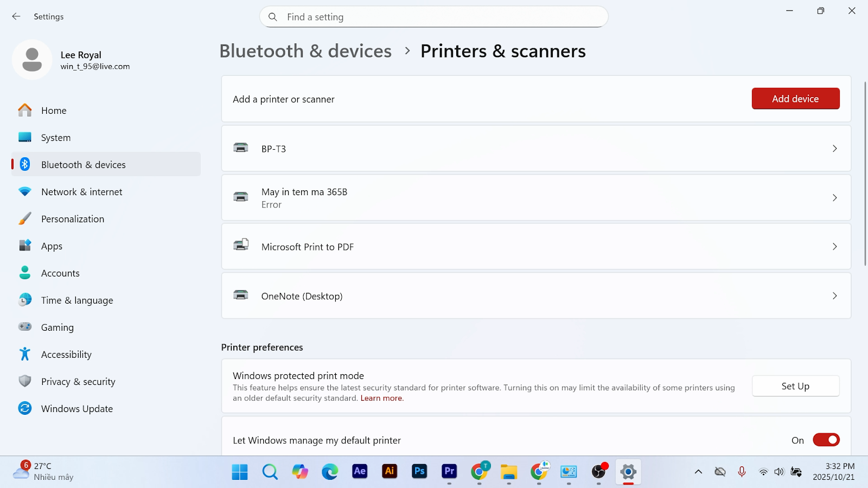The image size is (868, 488).
Task: Open File Explorer from the taskbar
Action: point(509,472)
